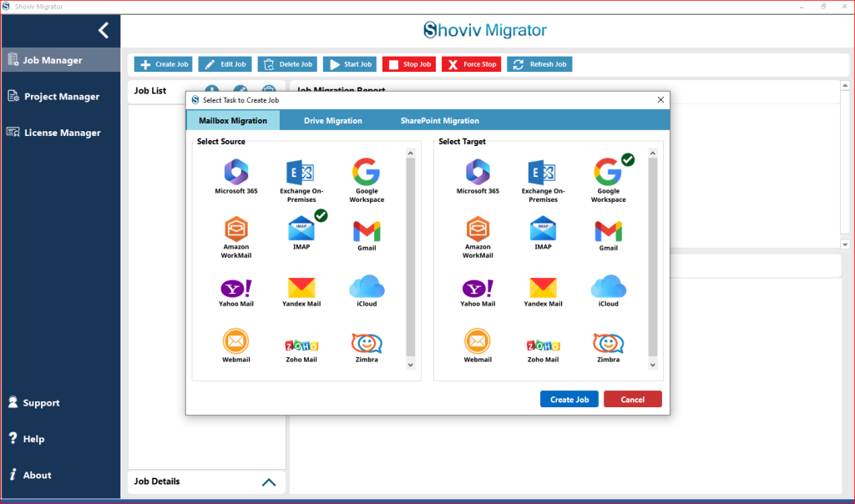Open SharePoint Migration tab
This screenshot has height=504, width=855.
coord(439,120)
